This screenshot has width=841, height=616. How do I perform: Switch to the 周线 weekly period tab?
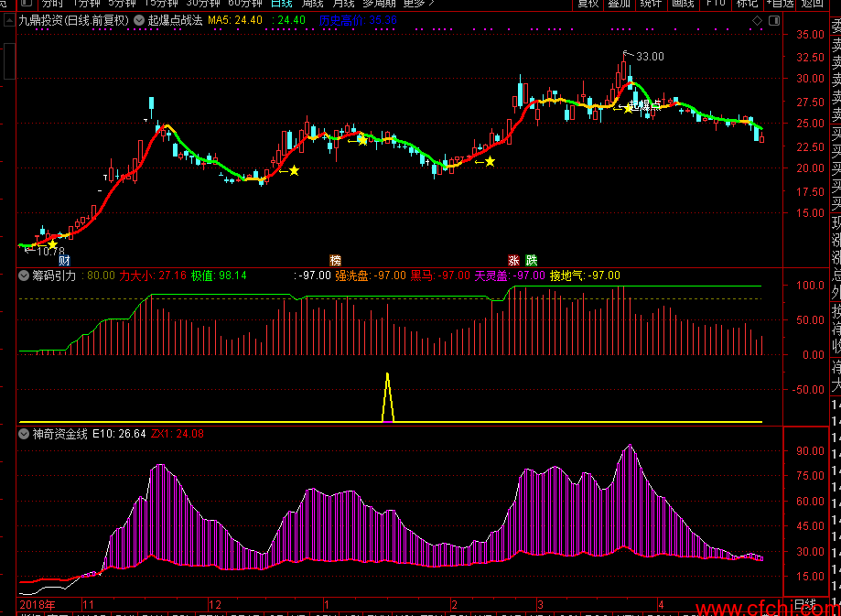pyautogui.click(x=313, y=4)
